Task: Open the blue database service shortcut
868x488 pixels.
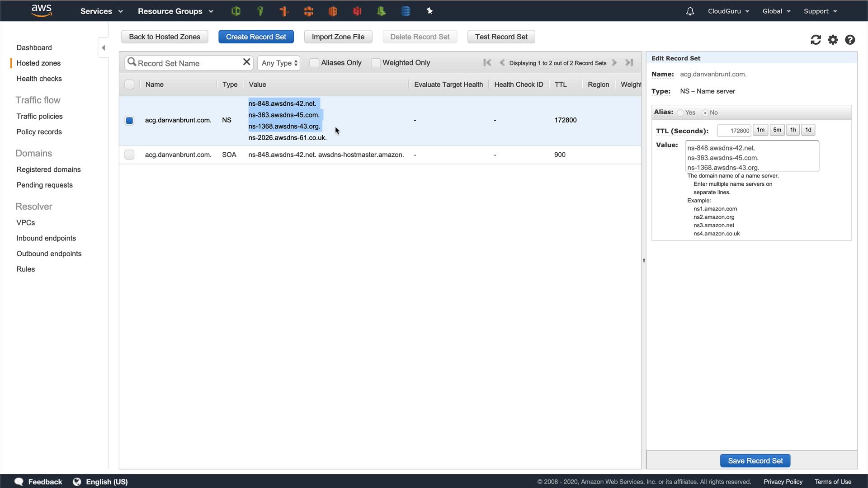Action: (x=406, y=11)
